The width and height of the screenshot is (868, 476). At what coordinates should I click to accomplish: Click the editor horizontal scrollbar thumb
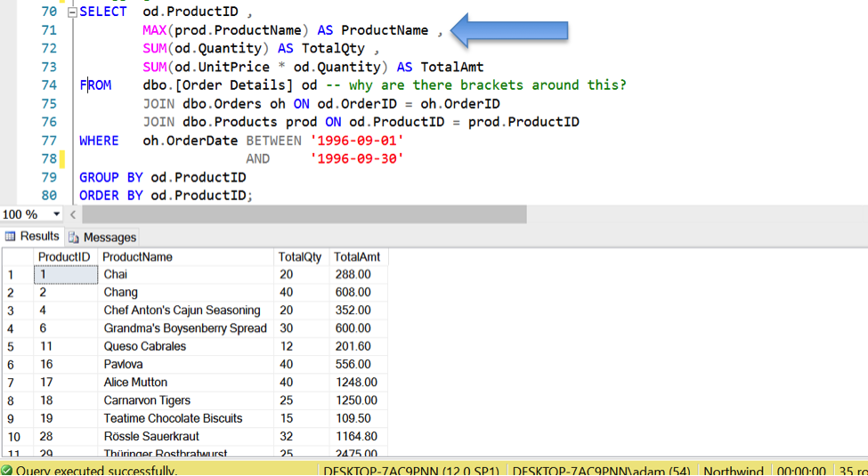tap(304, 214)
